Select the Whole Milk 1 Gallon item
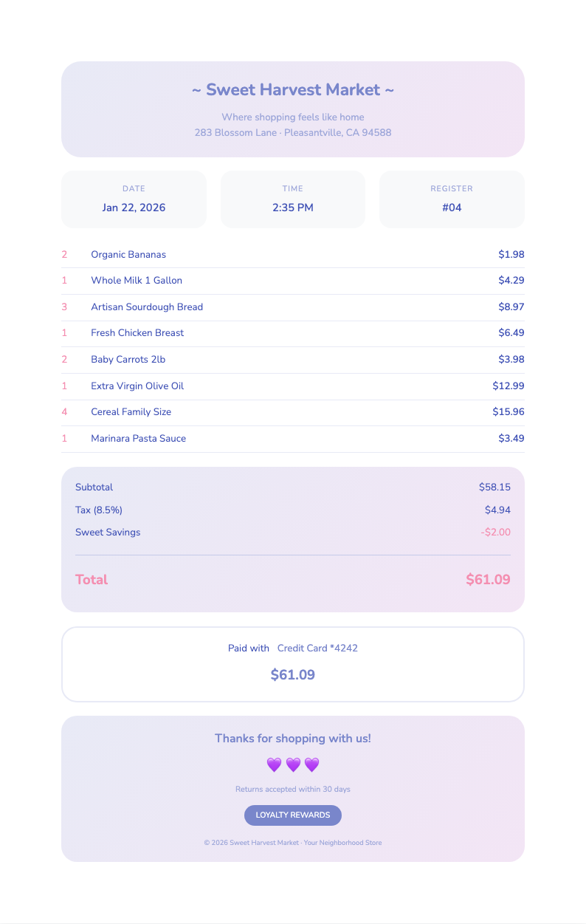 coord(137,281)
